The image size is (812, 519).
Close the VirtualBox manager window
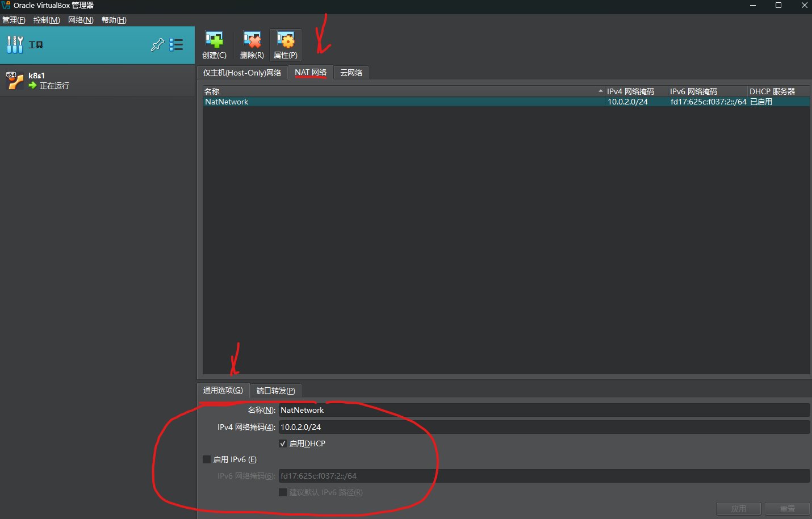coord(804,5)
